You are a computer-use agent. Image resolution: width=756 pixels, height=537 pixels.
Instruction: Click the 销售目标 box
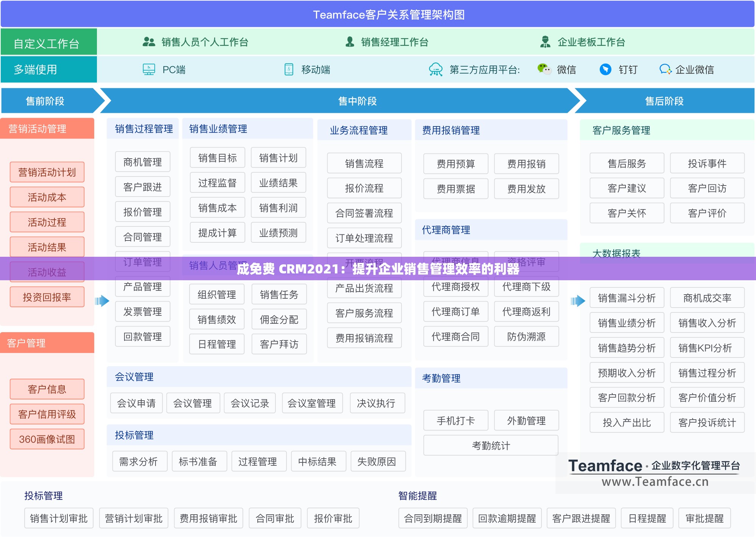(x=218, y=158)
